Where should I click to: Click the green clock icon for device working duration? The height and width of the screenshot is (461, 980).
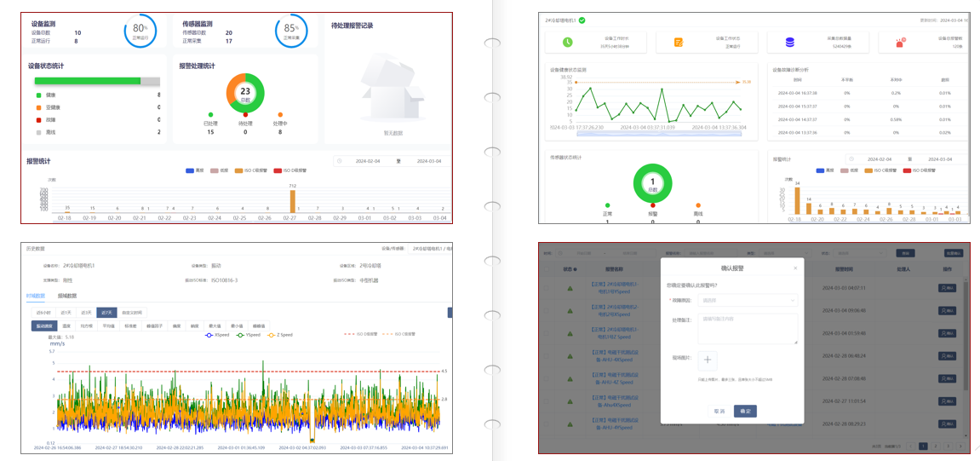568,42
